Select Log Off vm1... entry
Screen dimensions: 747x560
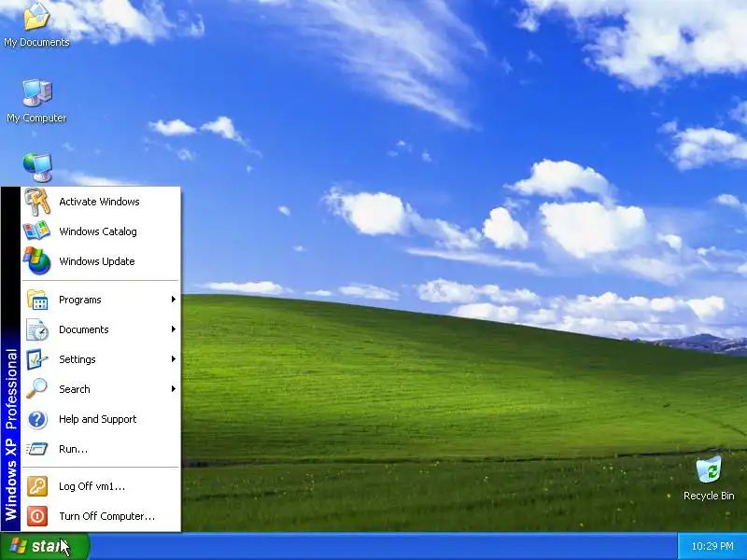click(x=101, y=486)
